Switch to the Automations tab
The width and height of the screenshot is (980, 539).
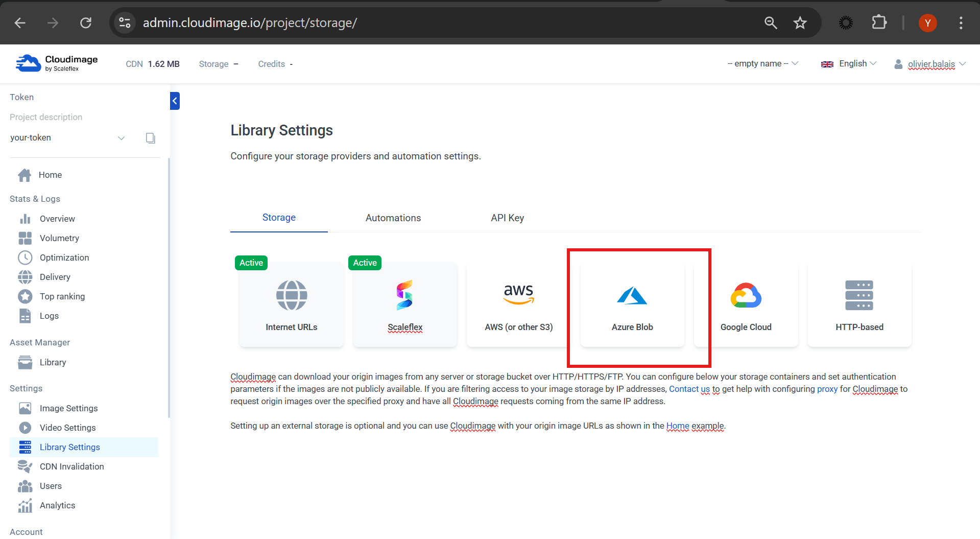[x=393, y=218]
